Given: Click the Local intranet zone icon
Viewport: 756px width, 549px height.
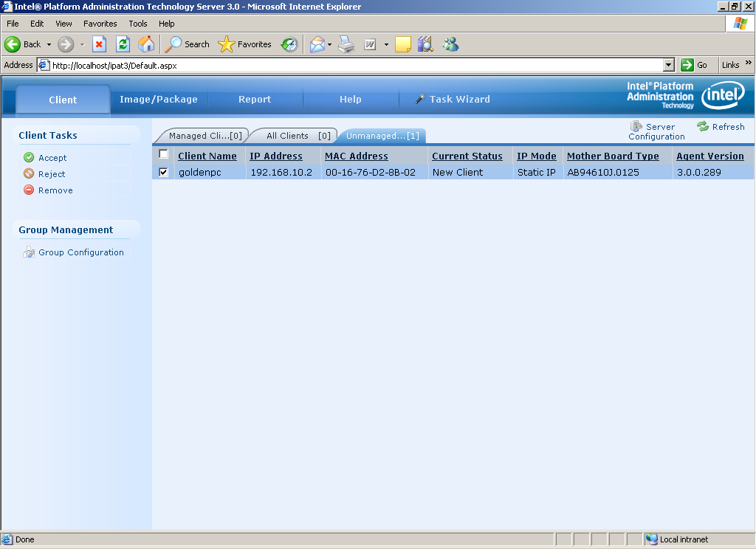Looking at the screenshot, I should click(x=651, y=539).
